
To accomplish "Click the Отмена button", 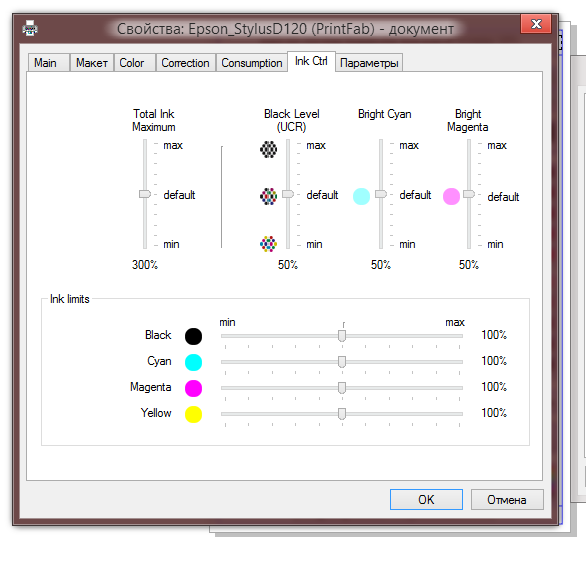I will 507,499.
